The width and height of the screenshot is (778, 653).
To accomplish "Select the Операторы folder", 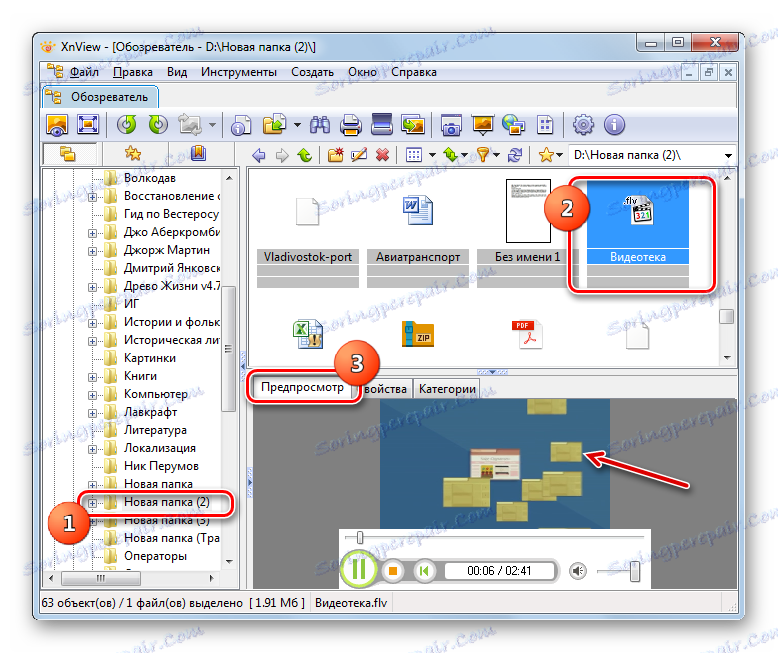I will (x=155, y=556).
